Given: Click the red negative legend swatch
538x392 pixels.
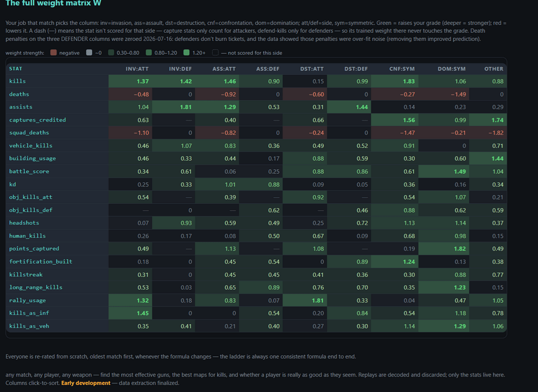Looking at the screenshot, I should pos(53,53).
